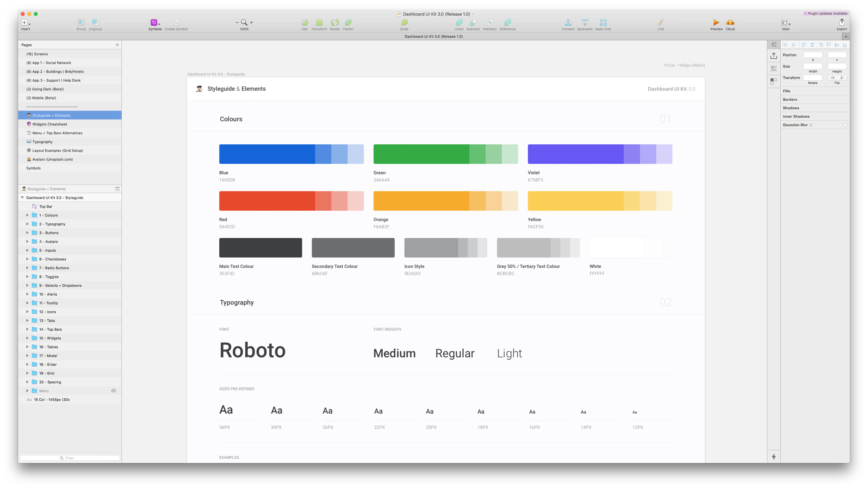Open the Cloud upload icon
This screenshot has width=868, height=489.
[x=730, y=22]
